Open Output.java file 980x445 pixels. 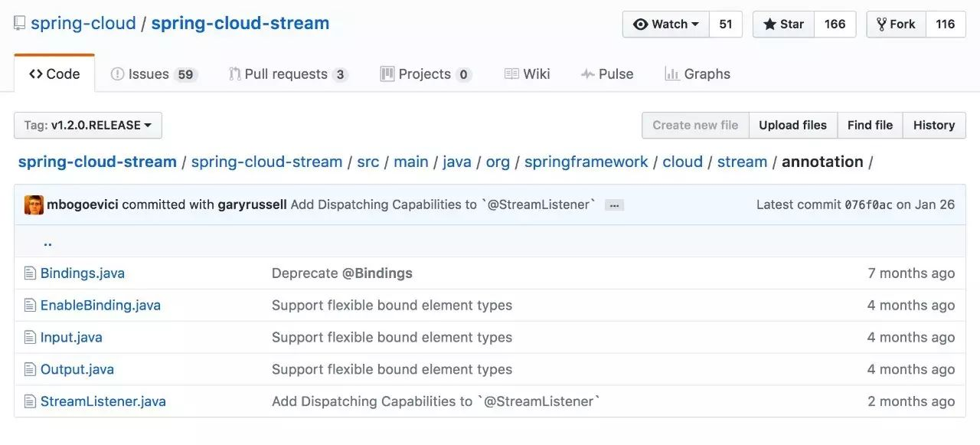coord(77,370)
